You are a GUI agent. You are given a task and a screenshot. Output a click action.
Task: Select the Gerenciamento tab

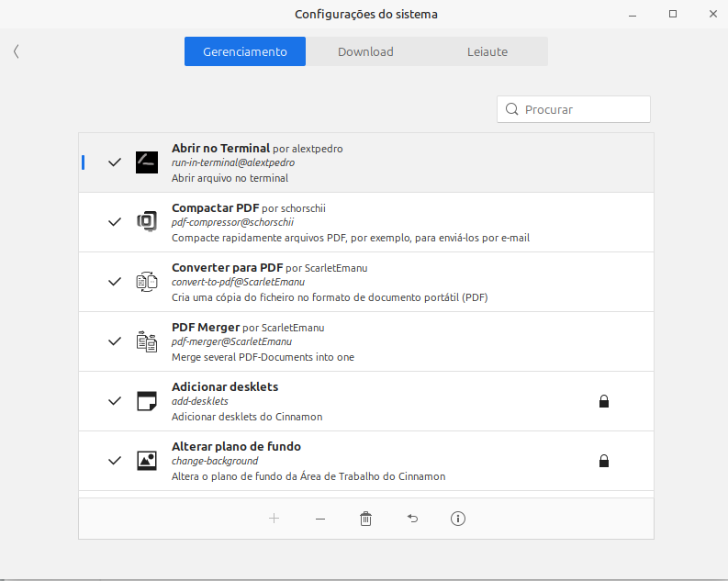pos(245,51)
